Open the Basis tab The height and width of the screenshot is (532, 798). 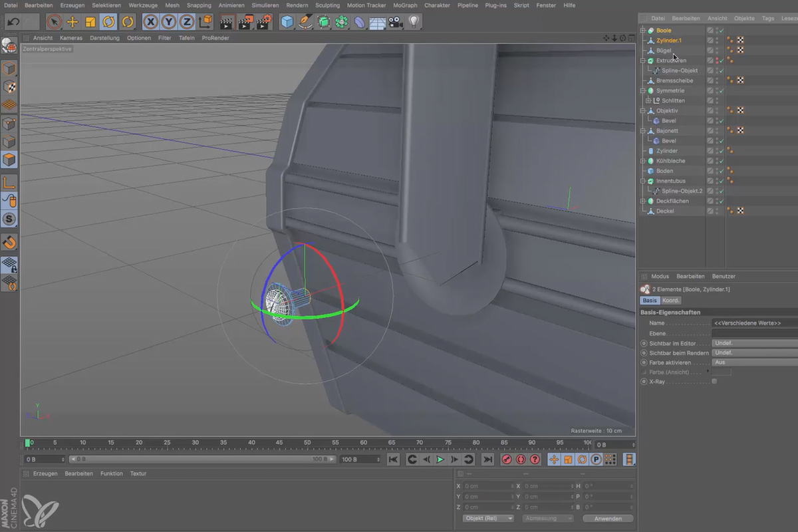coord(650,301)
